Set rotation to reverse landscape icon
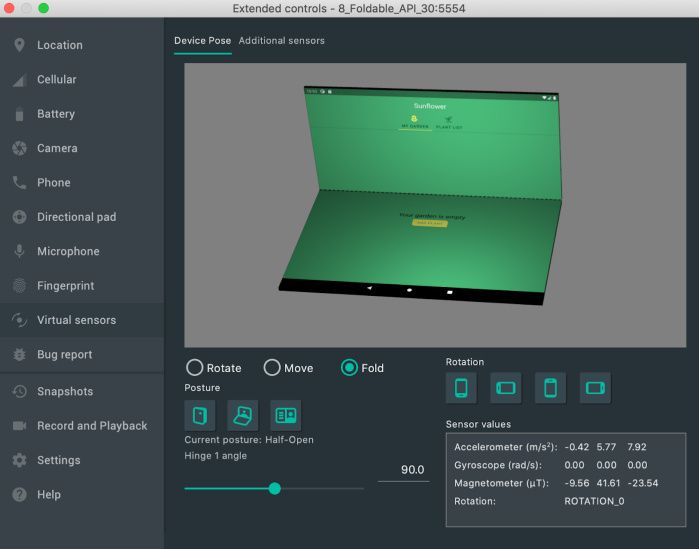This screenshot has width=699, height=549. (x=595, y=388)
